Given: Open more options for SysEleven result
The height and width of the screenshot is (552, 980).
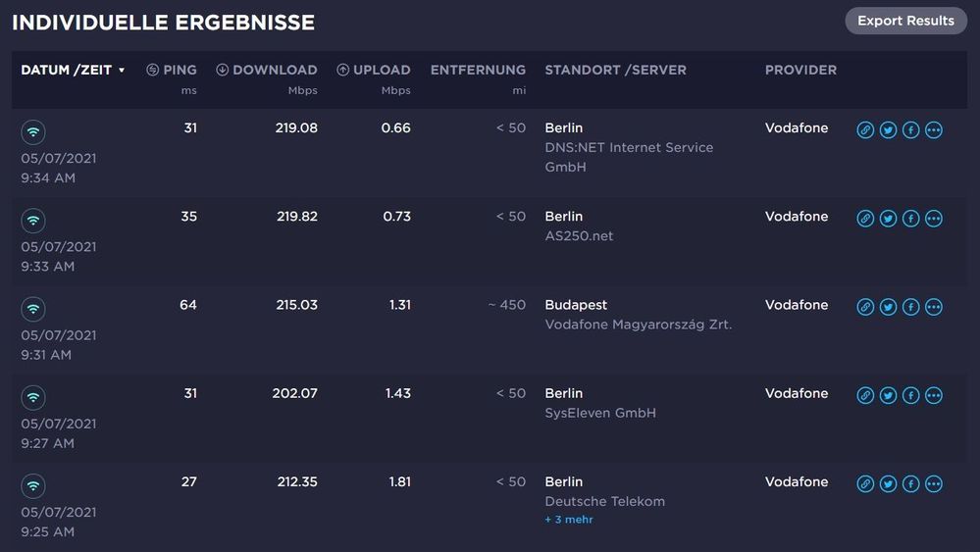Looking at the screenshot, I should coord(934,395).
